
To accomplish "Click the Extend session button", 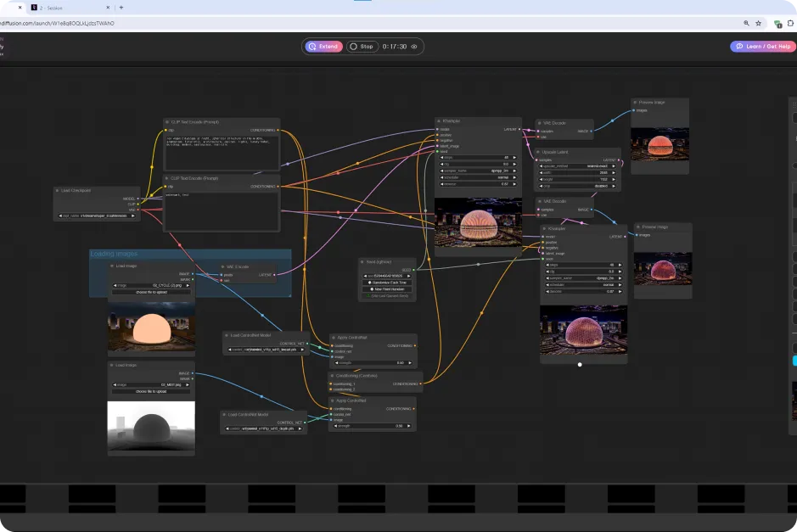I will (323, 46).
